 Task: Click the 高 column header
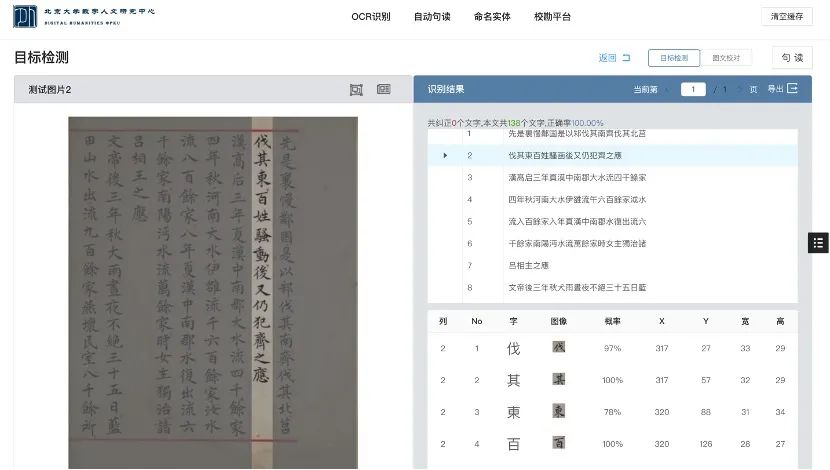tap(780, 321)
